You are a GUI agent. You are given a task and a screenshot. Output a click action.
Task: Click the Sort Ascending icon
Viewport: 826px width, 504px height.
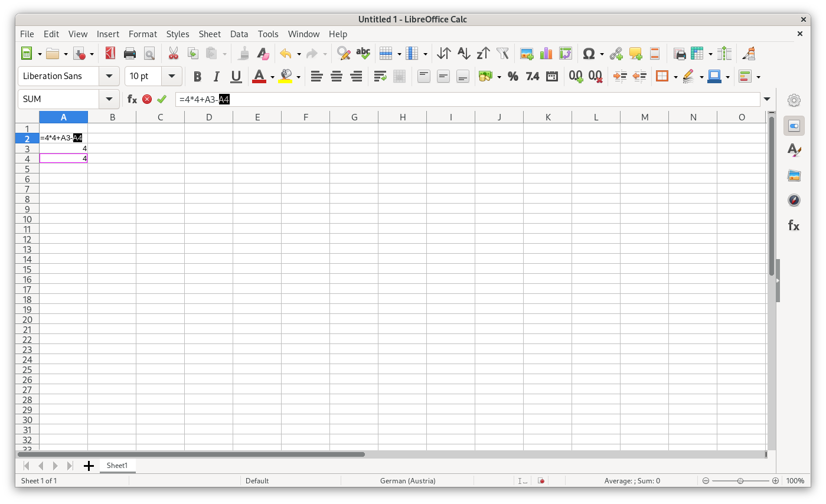point(464,54)
